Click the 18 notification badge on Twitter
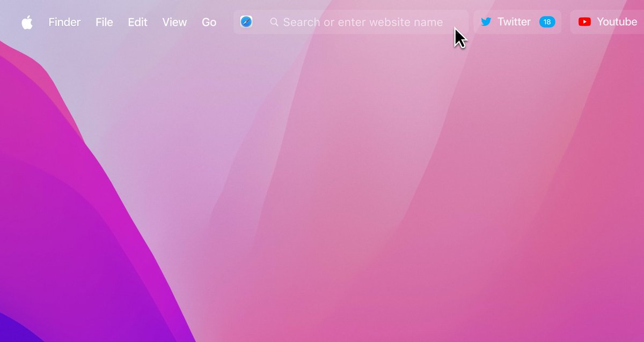Image resolution: width=644 pixels, height=342 pixels. tap(547, 22)
